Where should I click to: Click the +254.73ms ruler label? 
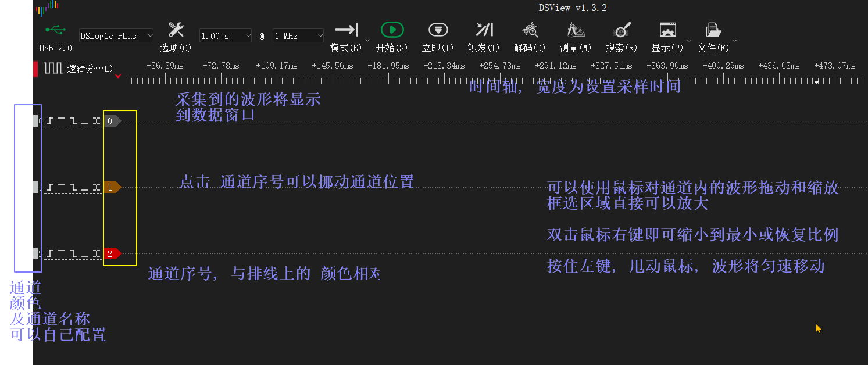(x=500, y=66)
